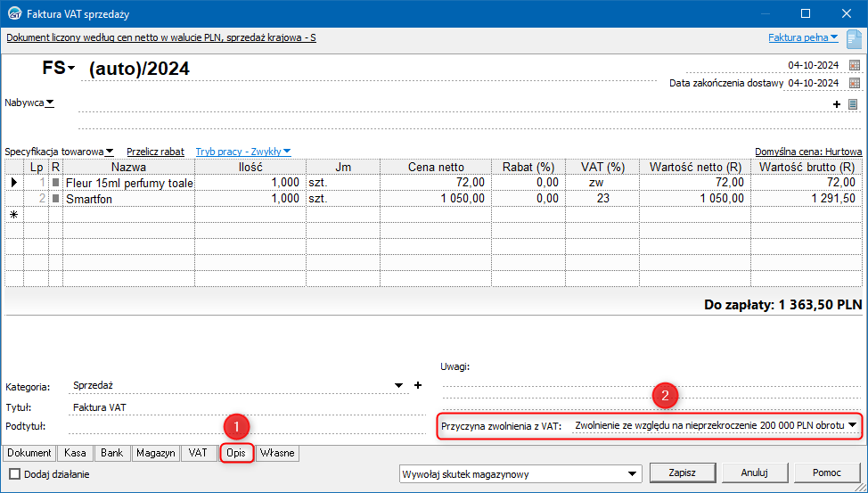This screenshot has width=868, height=493.
Task: Click the gray marker in Fleur perfumy row
Action: click(55, 183)
